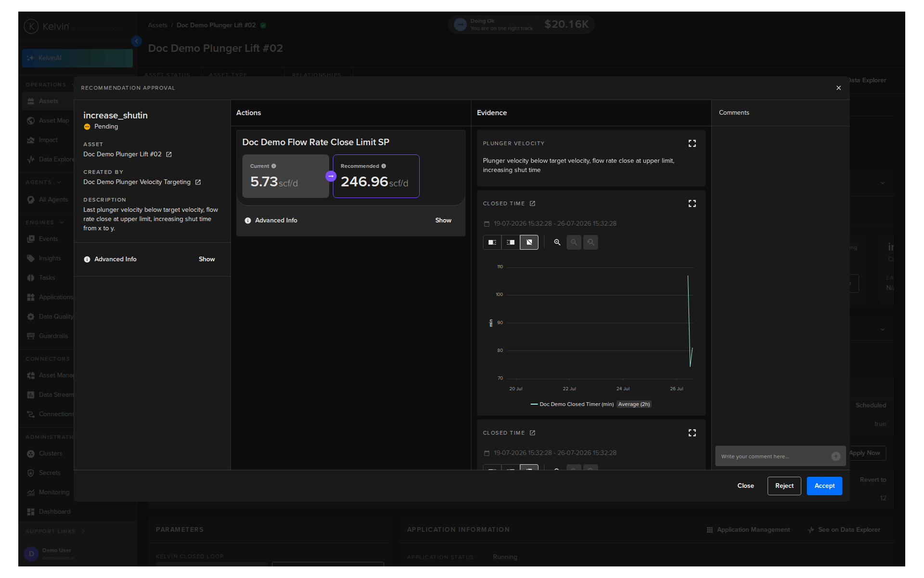924x578 pixels.
Task: Click Assets in the breadcrumb
Action: coord(157,25)
